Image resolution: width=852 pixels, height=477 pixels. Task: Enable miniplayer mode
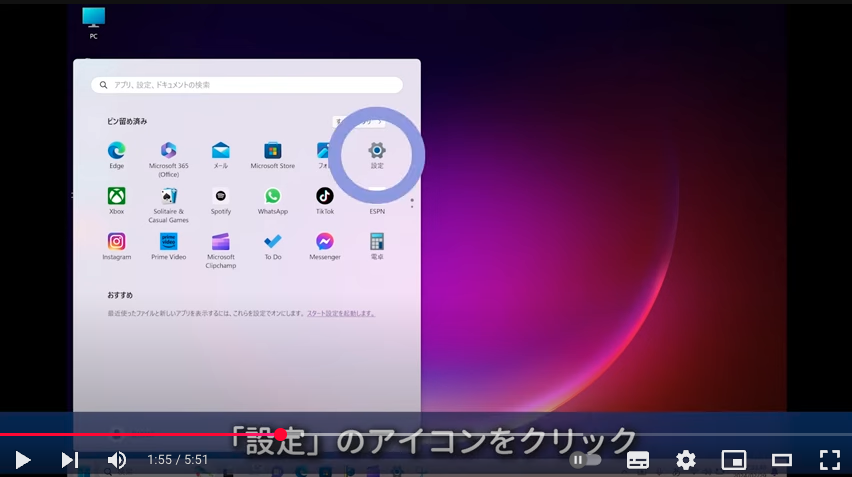734,460
